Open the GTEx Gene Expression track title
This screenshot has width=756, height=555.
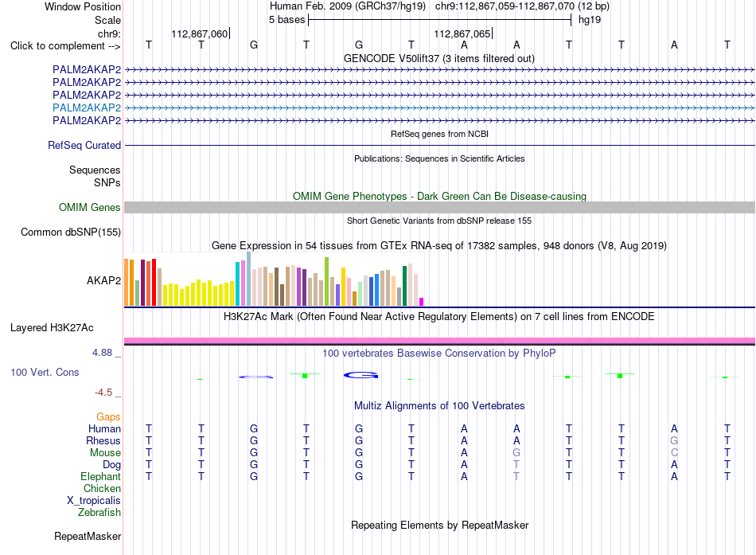tap(438, 245)
